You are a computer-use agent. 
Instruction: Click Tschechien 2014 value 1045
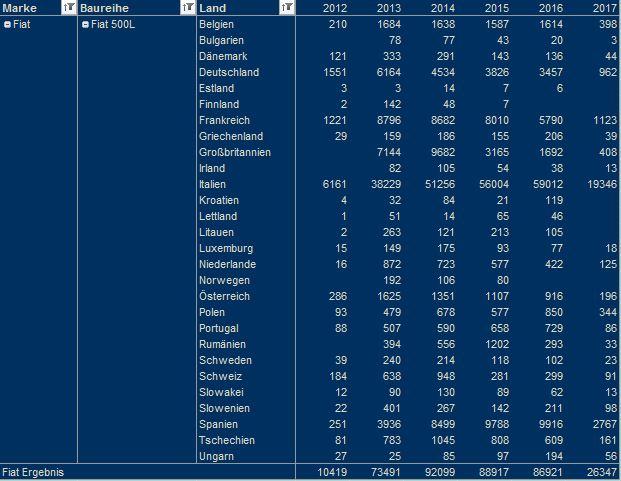pyautogui.click(x=443, y=441)
